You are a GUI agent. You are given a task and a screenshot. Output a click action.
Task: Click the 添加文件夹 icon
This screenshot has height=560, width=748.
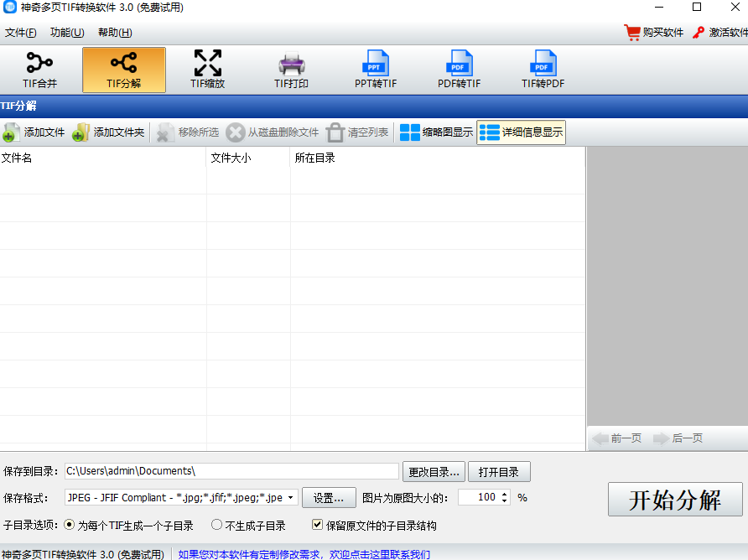(x=107, y=132)
